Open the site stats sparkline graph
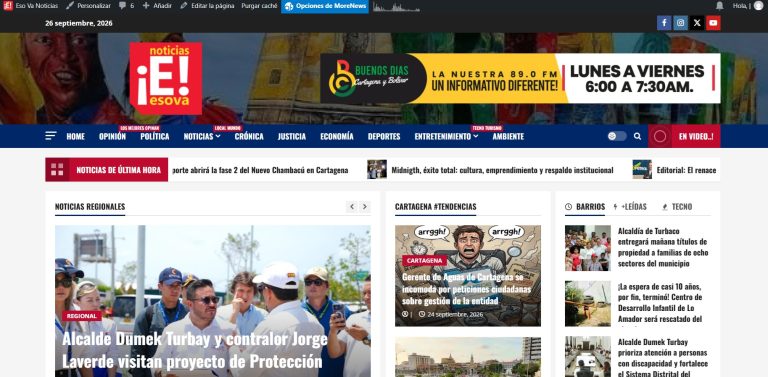 tap(396, 7)
